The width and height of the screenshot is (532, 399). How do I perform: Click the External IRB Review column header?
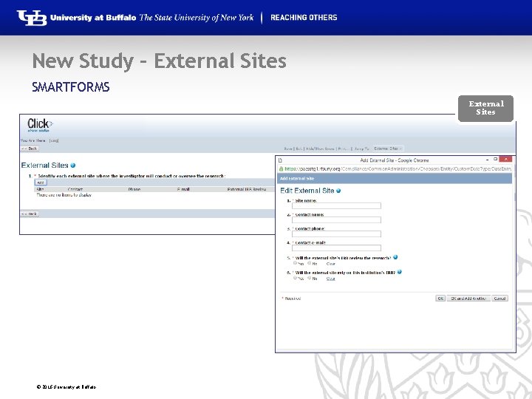247,189
